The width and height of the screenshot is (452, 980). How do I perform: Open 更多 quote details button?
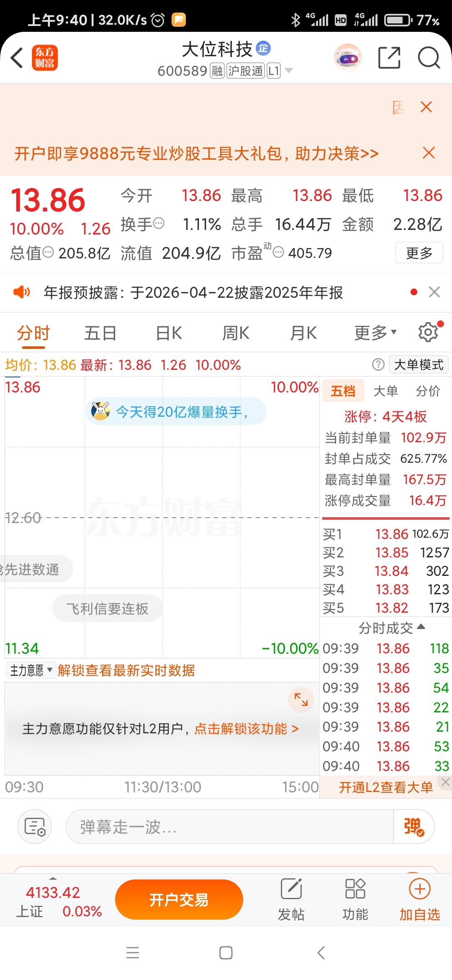[419, 253]
